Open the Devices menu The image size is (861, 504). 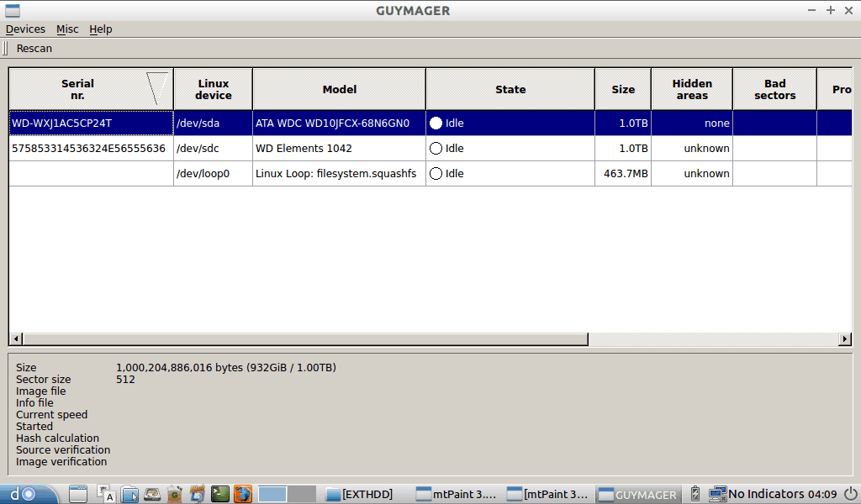(25, 29)
